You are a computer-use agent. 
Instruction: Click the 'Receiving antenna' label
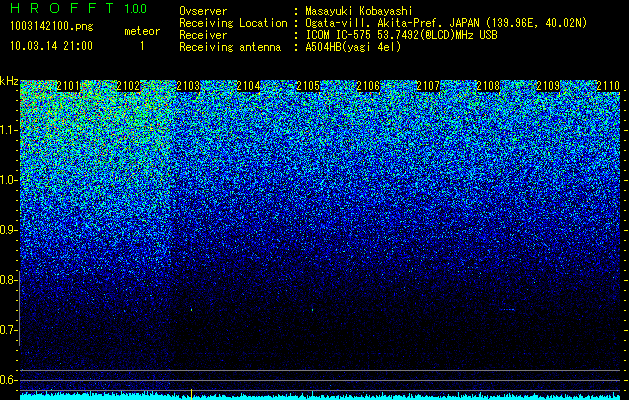tap(230, 47)
